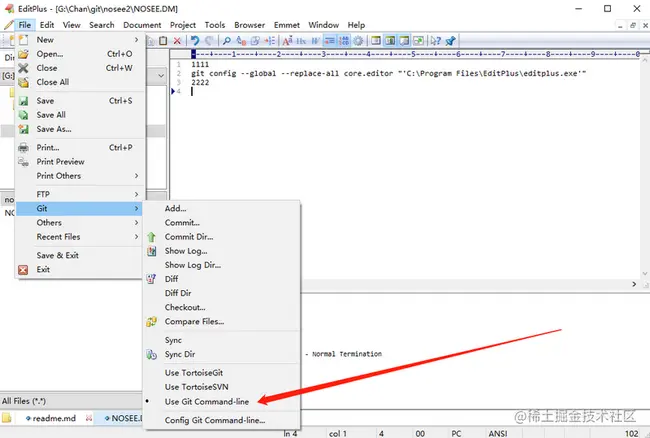Viewport: 650px width, 438px height.
Task: Choose Close All from the File menu
Action: 79,82
